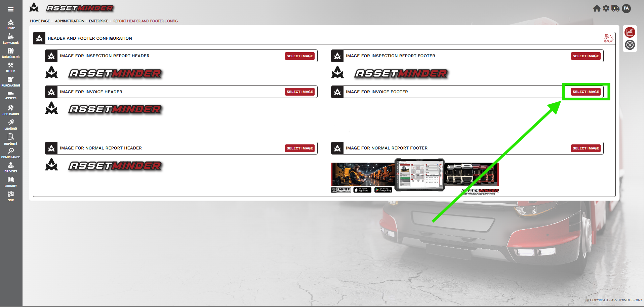Image resolution: width=644 pixels, height=307 pixels.
Task: Open the Drivers module
Action: [11, 167]
